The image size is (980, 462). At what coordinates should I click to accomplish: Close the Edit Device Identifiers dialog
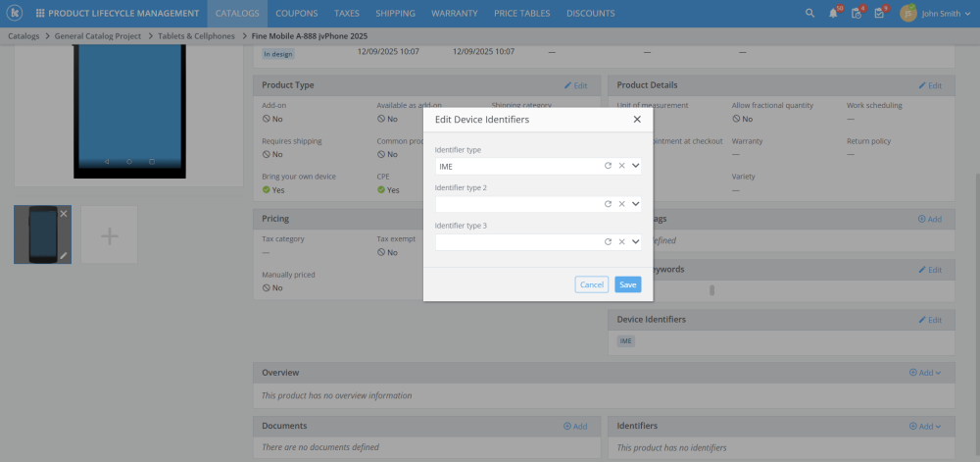tap(637, 120)
